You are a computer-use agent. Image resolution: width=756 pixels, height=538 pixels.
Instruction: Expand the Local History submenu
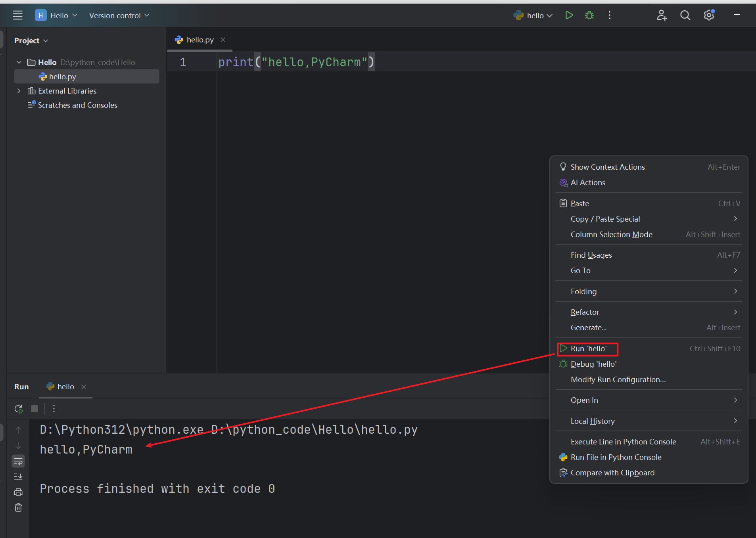[x=649, y=421]
